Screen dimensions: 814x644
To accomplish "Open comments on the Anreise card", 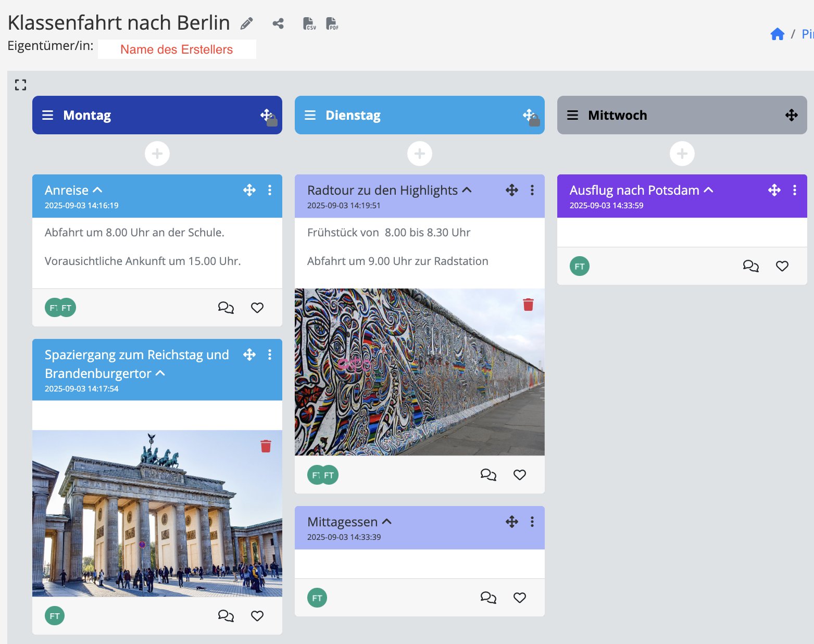I will coord(226,308).
